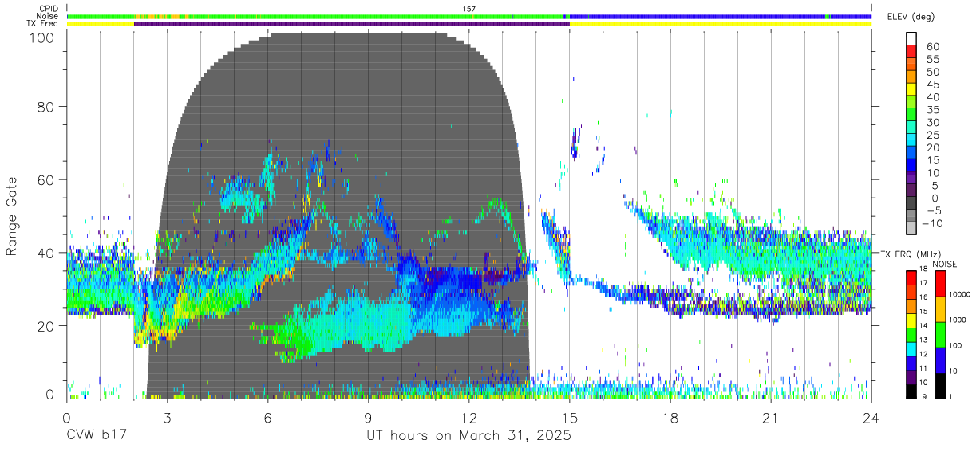
Task: Click the 100 tick on the Range Gate axis
Action: coord(41,37)
